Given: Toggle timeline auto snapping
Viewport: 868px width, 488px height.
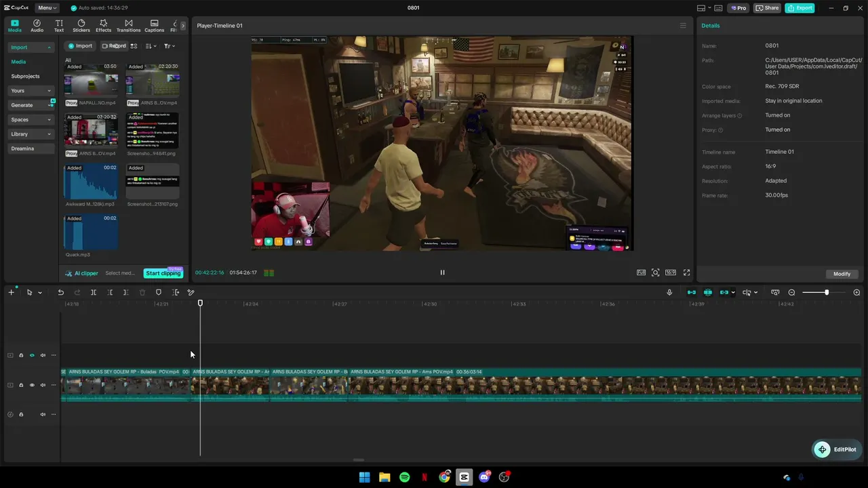Looking at the screenshot, I should click(708, 292).
